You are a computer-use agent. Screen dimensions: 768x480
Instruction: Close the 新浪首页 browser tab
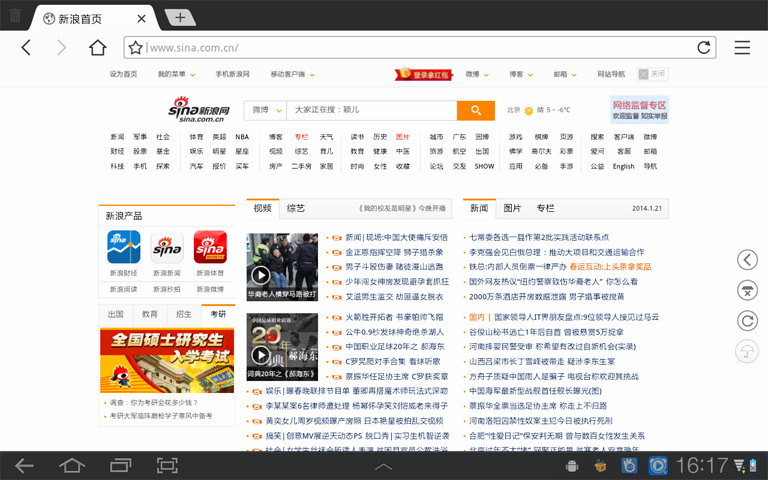pos(141,19)
